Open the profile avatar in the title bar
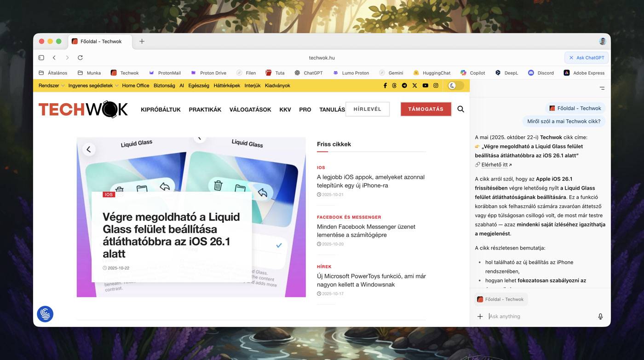This screenshot has width=644, height=360. (603, 41)
